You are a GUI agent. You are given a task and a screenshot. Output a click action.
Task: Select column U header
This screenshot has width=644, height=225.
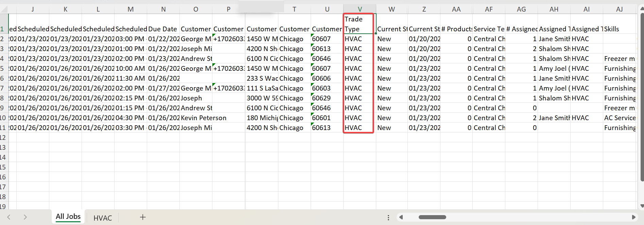327,9
